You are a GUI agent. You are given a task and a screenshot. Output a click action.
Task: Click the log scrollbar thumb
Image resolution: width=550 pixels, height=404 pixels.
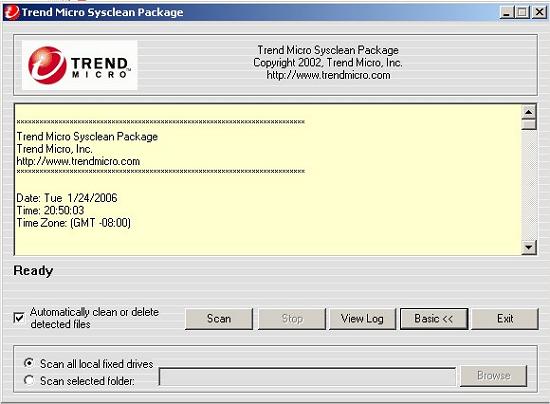click(x=529, y=125)
